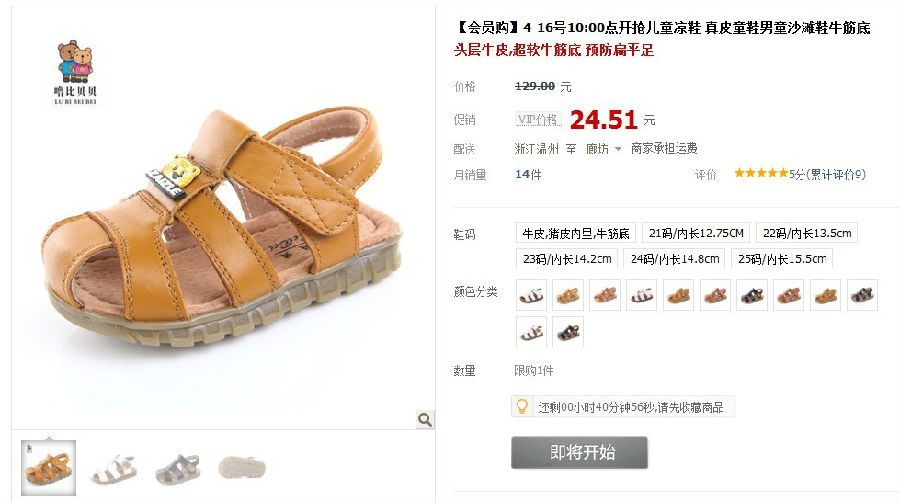
Task: Show the white sandal thumbnail image
Action: point(114,468)
